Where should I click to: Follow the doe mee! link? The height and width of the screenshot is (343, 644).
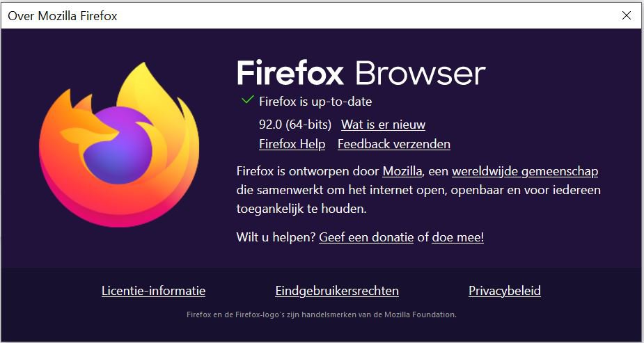click(457, 237)
